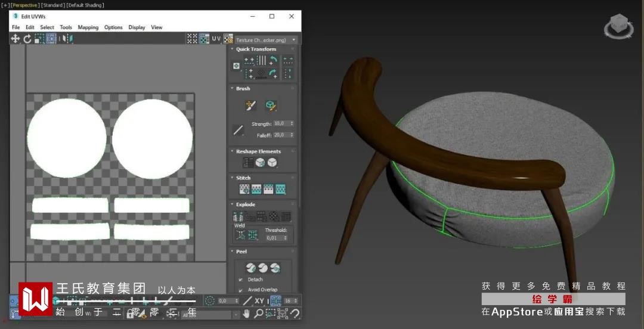Toggle the Detach checkbox

click(x=241, y=280)
